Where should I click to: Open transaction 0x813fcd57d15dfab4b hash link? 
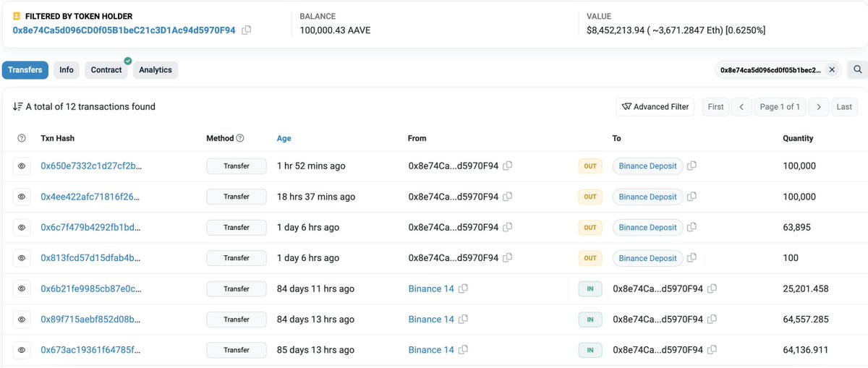coord(91,258)
